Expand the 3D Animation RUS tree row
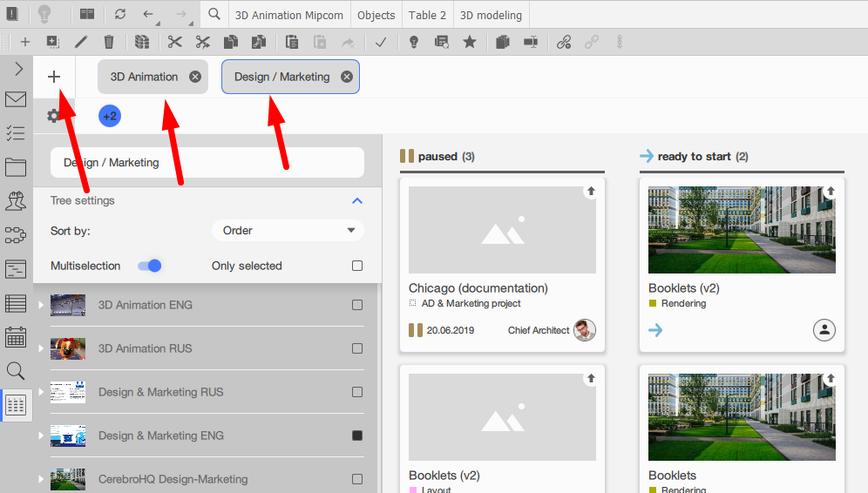 41,348
